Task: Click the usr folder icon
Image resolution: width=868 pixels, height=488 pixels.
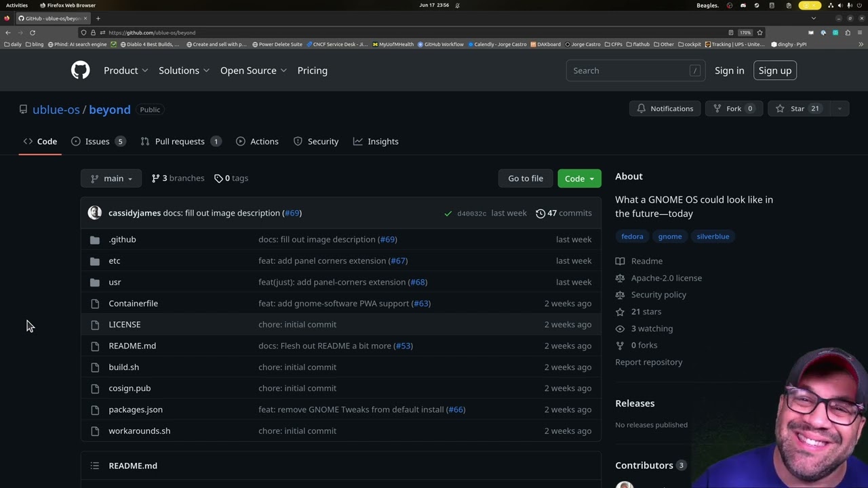Action: pos(95,282)
